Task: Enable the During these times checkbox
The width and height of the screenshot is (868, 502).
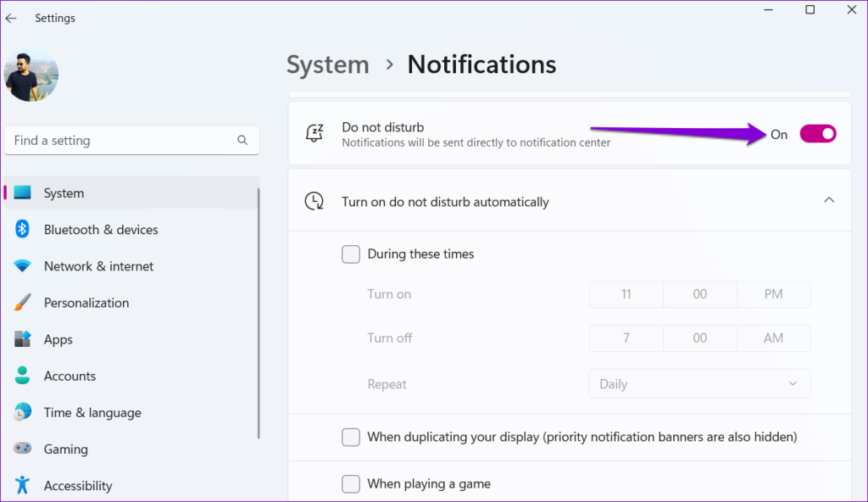Action: [x=350, y=254]
